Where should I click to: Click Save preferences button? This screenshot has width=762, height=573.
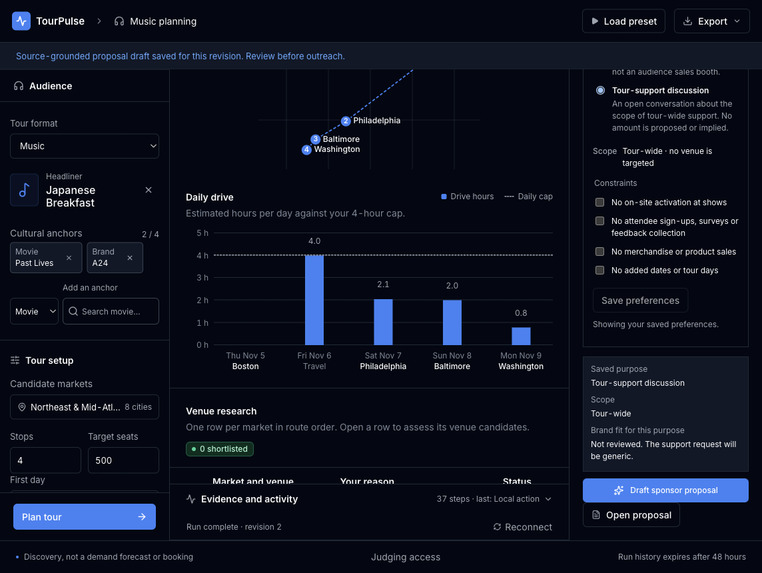point(640,300)
